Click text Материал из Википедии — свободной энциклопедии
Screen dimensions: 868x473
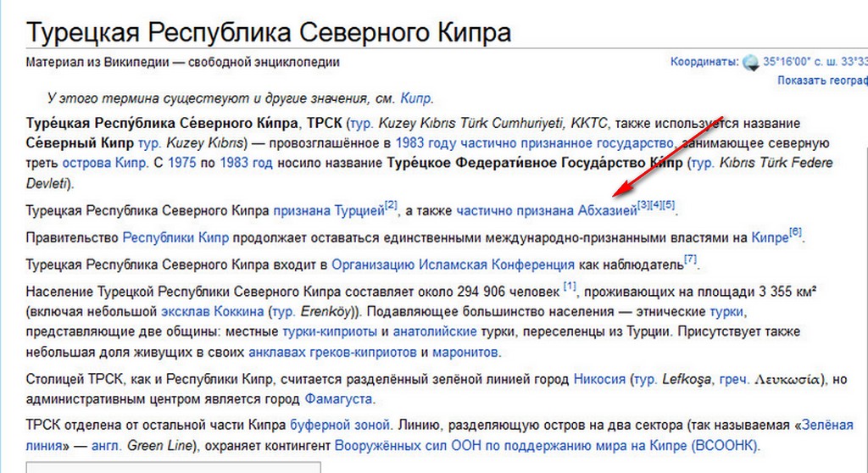coord(183,62)
